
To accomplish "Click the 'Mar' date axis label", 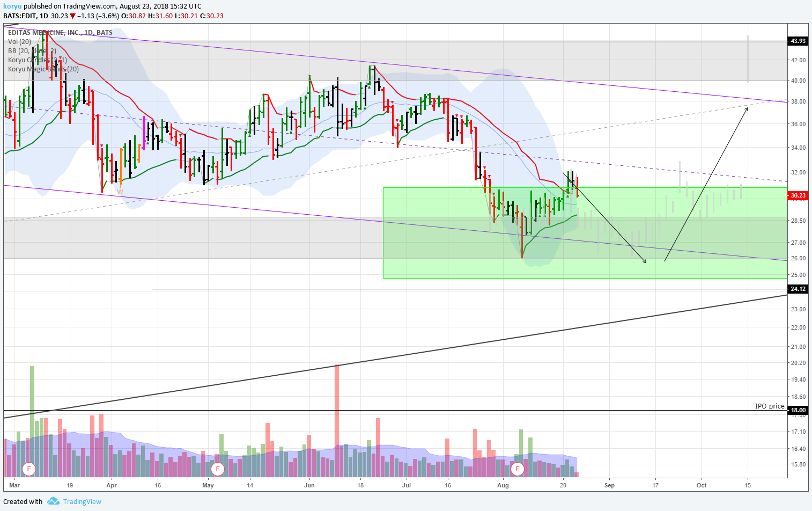I will [14, 485].
